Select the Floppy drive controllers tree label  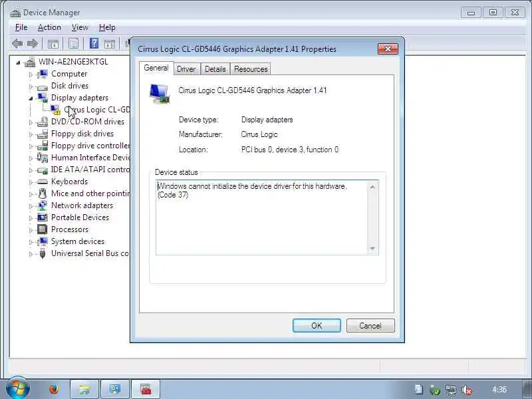click(x=90, y=146)
